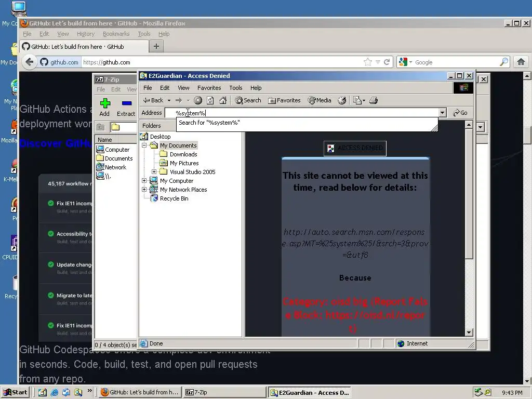This screenshot has width=532, height=399.
Task: Open the Favorites menu in E2Guardian window
Action: (x=209, y=88)
